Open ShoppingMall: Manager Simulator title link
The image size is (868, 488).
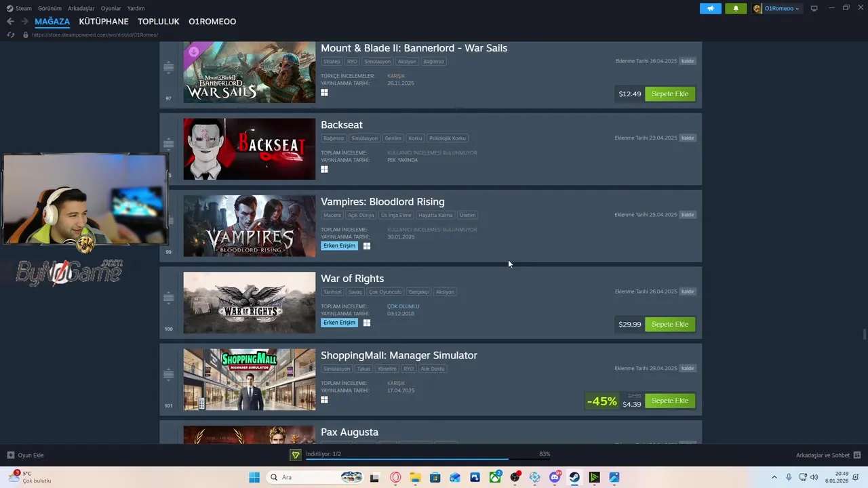point(399,355)
